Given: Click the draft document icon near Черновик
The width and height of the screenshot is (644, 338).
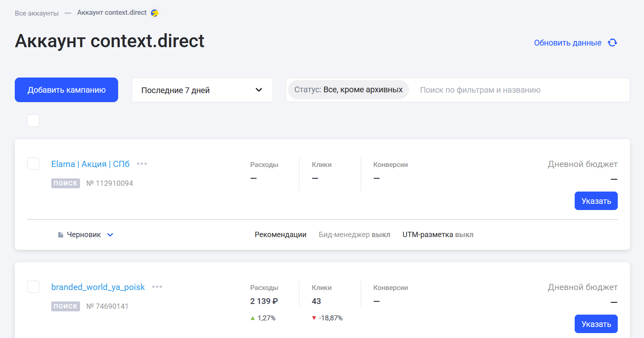Looking at the screenshot, I should pyautogui.click(x=61, y=235).
